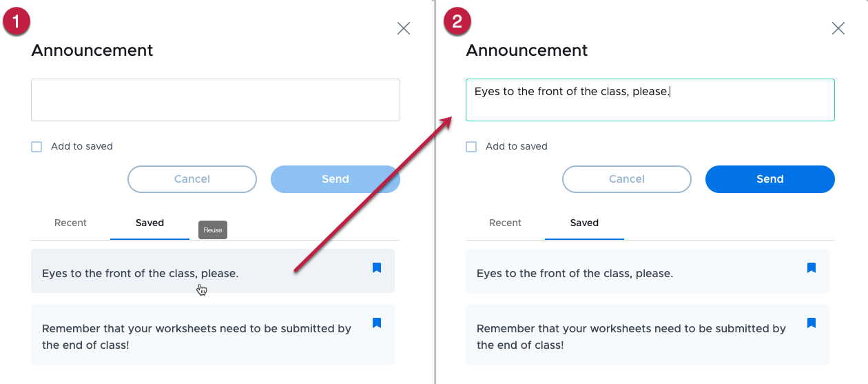This screenshot has height=384, width=868.
Task: Click bookmark icon on left worksheets reminder message
Action: point(377,323)
